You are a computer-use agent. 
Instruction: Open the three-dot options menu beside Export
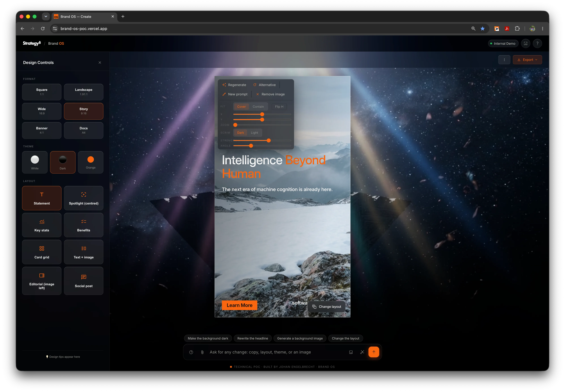click(504, 60)
